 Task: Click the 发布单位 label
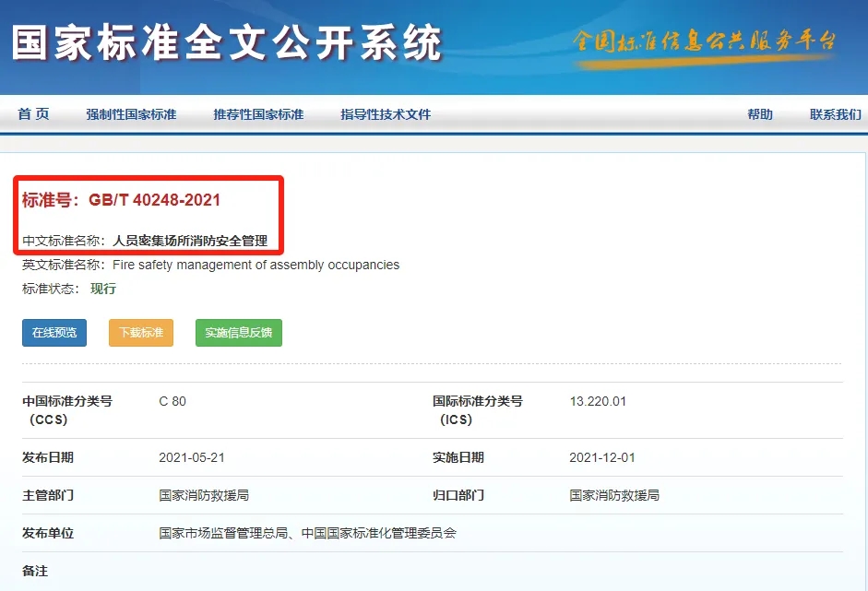coord(48,533)
